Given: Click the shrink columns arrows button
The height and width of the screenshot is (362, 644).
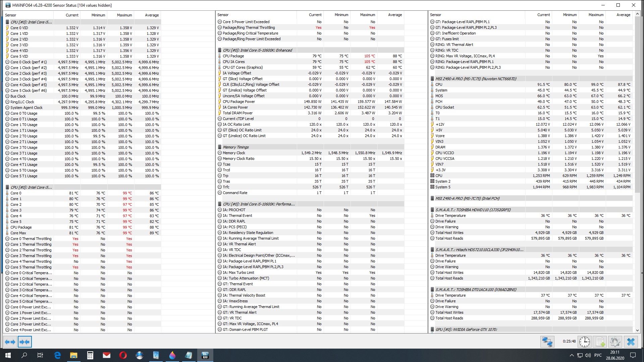Looking at the screenshot, I should click(x=24, y=342).
